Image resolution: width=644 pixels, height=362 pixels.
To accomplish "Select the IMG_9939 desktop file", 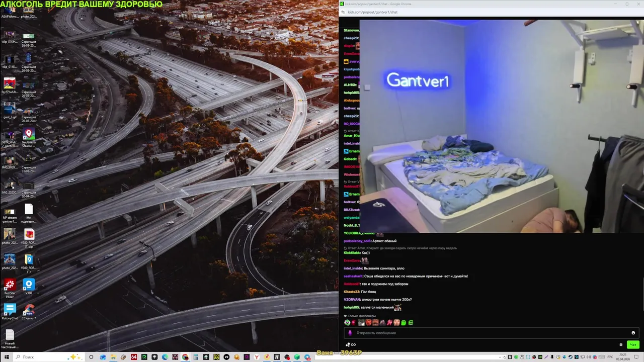I will (10, 161).
